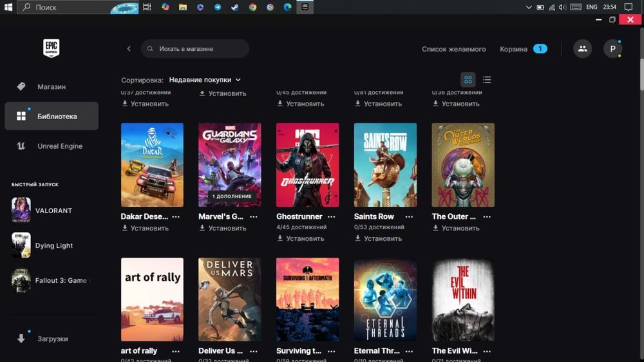Focus the store search field

(195, 48)
